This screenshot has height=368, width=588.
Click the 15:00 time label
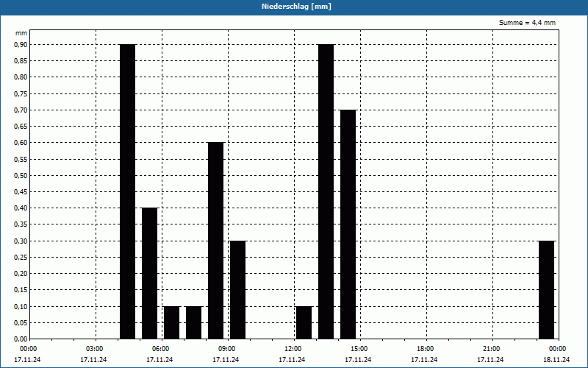pyautogui.click(x=359, y=349)
